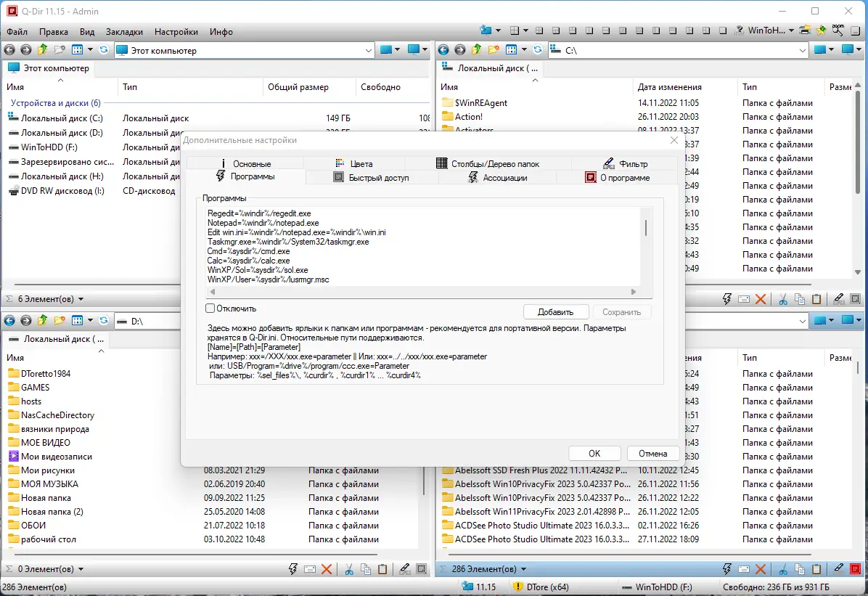Click the cut scissors in the top-right pane status bar

pos(783,299)
